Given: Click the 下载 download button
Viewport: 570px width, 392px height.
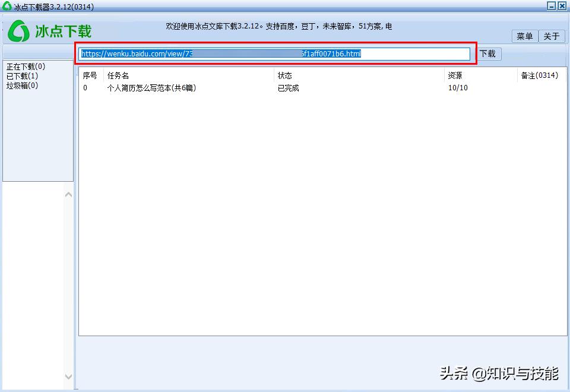Looking at the screenshot, I should [x=487, y=53].
